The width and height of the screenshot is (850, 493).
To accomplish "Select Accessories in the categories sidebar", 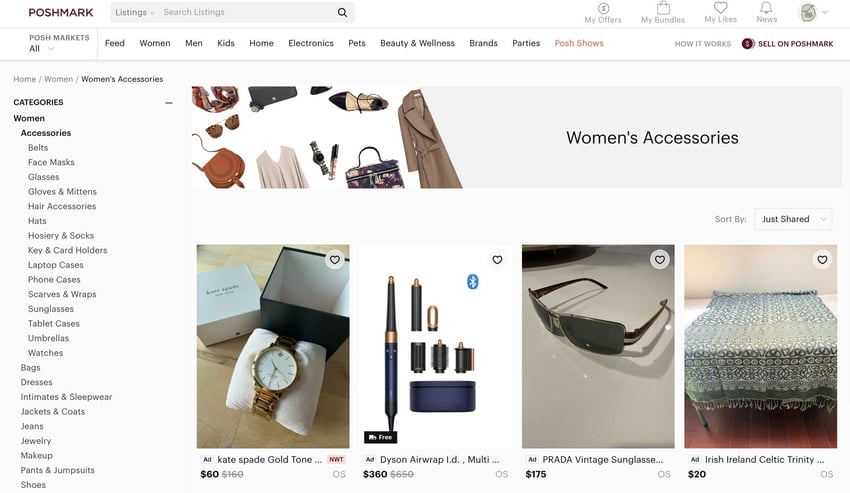I will point(46,133).
